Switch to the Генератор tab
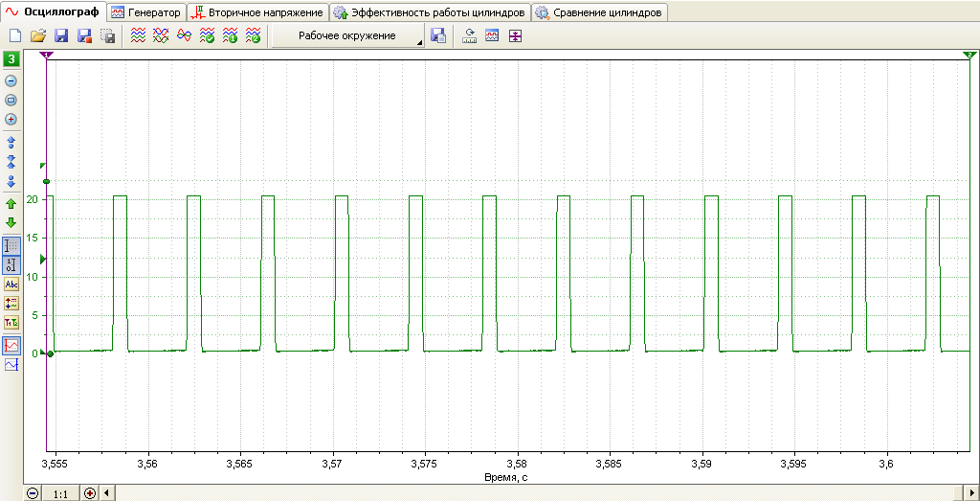This screenshot has width=980, height=501. (x=146, y=12)
